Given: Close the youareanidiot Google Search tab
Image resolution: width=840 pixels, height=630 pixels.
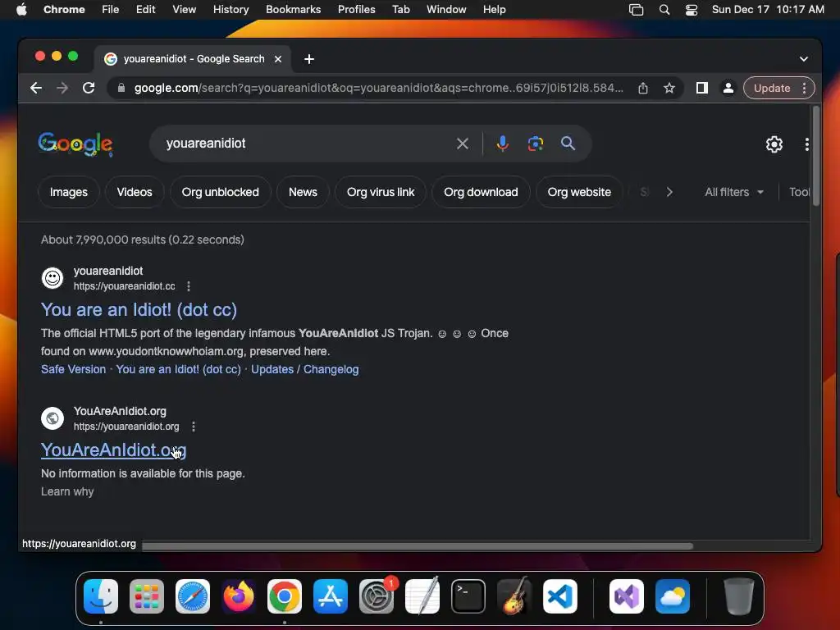Looking at the screenshot, I should (278, 59).
